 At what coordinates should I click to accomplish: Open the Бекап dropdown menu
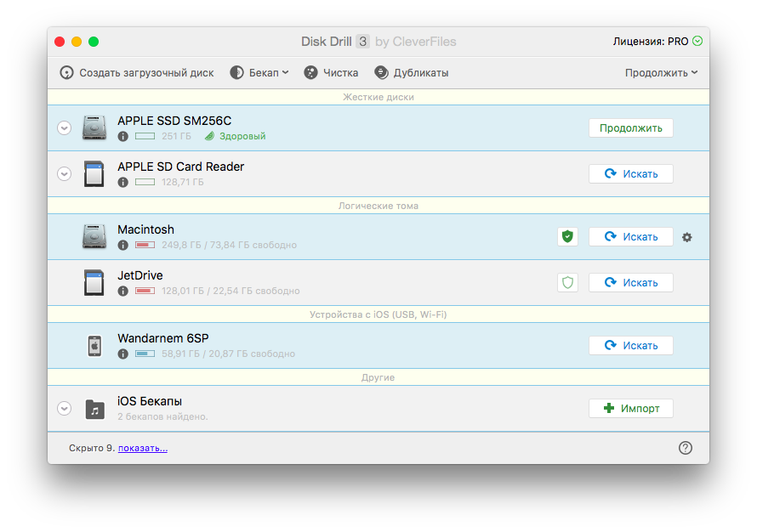[259, 73]
